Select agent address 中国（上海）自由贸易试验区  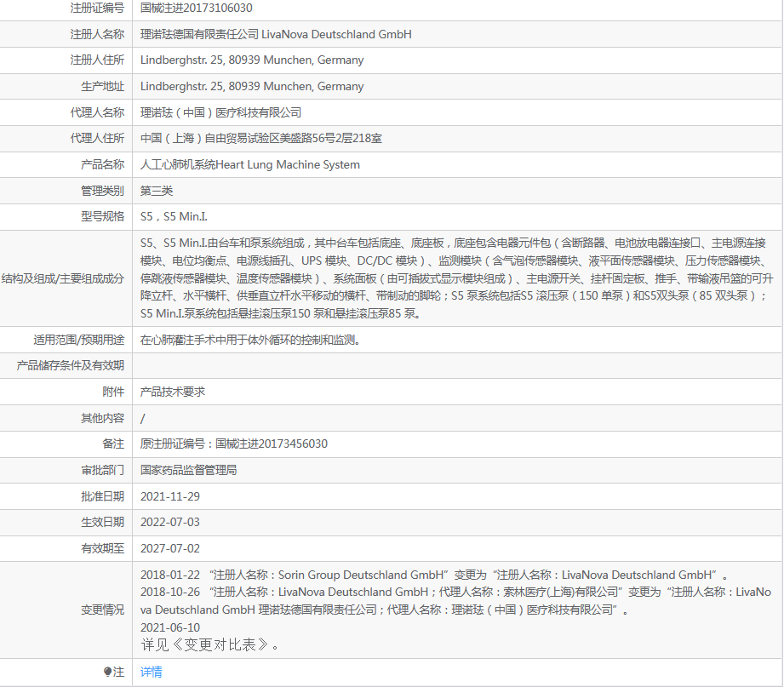pyautogui.click(x=210, y=138)
